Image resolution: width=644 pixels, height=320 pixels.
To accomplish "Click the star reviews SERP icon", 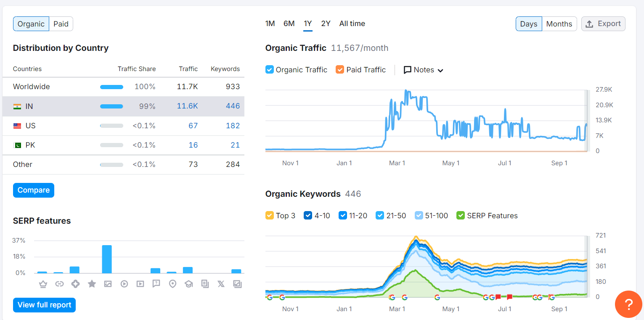I will (x=92, y=284).
